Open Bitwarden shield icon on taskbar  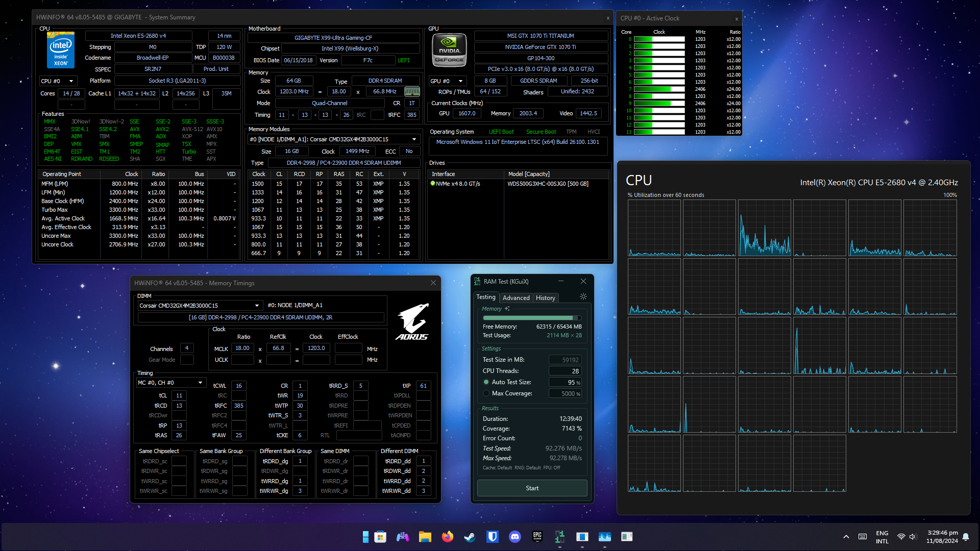493,537
